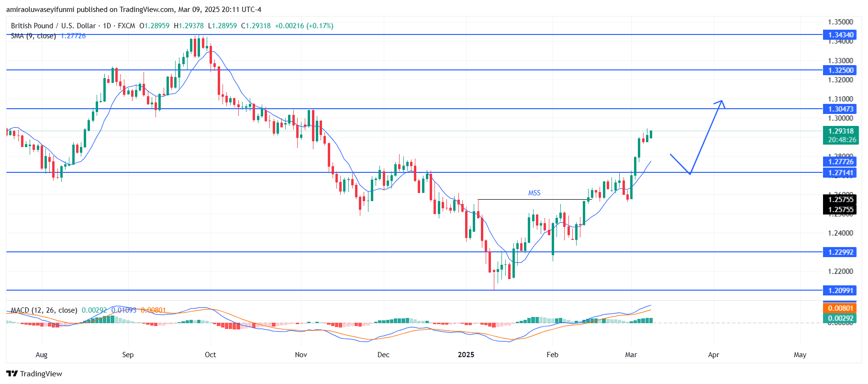Click the 1.22992 price level label
Screen dimensions: 868x384
[x=840, y=252]
